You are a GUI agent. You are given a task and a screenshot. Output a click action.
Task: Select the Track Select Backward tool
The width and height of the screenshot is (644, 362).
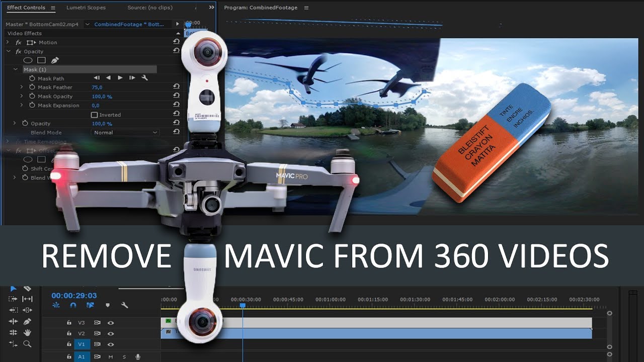(x=14, y=310)
